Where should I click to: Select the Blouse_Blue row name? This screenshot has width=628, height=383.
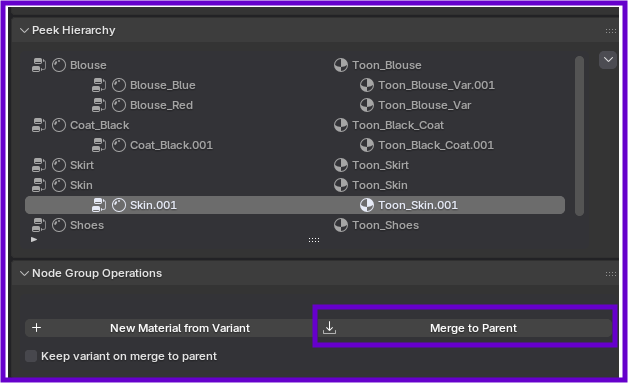click(163, 85)
